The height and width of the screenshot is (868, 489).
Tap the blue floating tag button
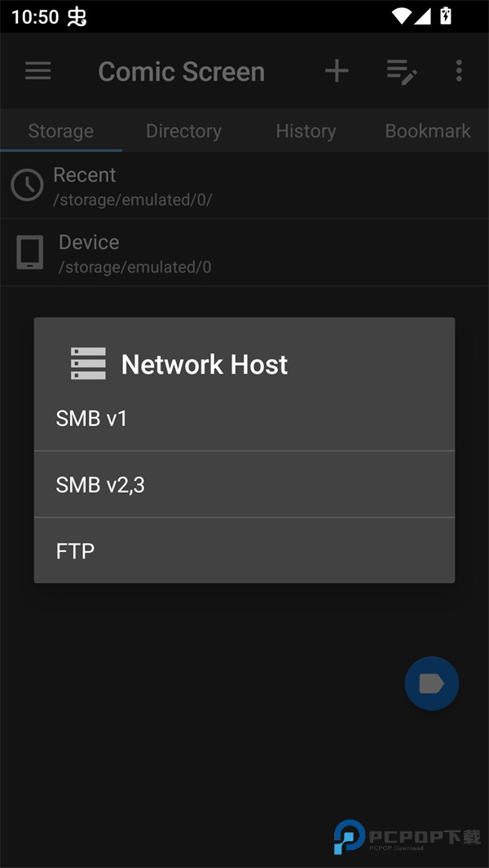tap(432, 683)
